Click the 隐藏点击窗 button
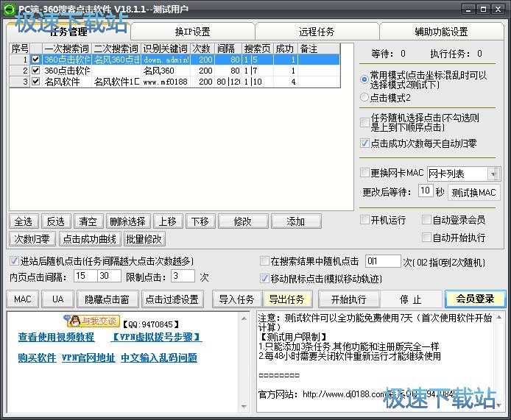Viewport: 511px width, 420px height. pyautogui.click(x=108, y=299)
